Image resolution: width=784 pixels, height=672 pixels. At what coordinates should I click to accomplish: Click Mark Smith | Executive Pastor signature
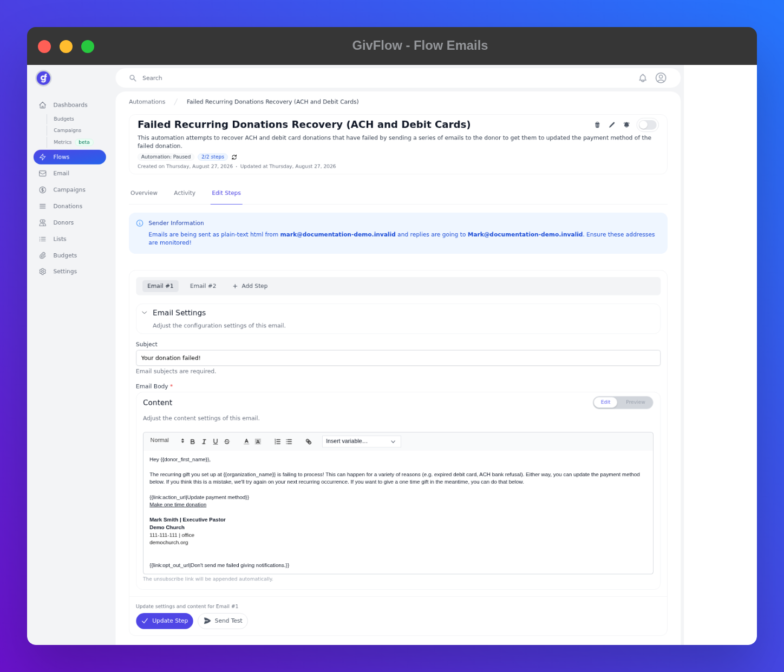pyautogui.click(x=187, y=520)
